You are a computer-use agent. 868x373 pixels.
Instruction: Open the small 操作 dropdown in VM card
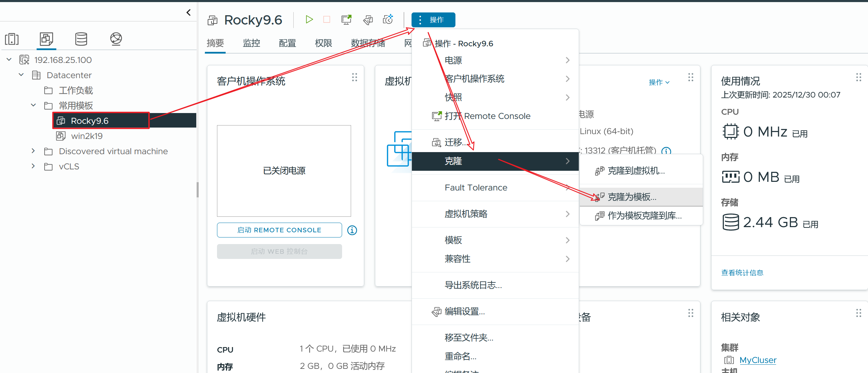pos(659,82)
